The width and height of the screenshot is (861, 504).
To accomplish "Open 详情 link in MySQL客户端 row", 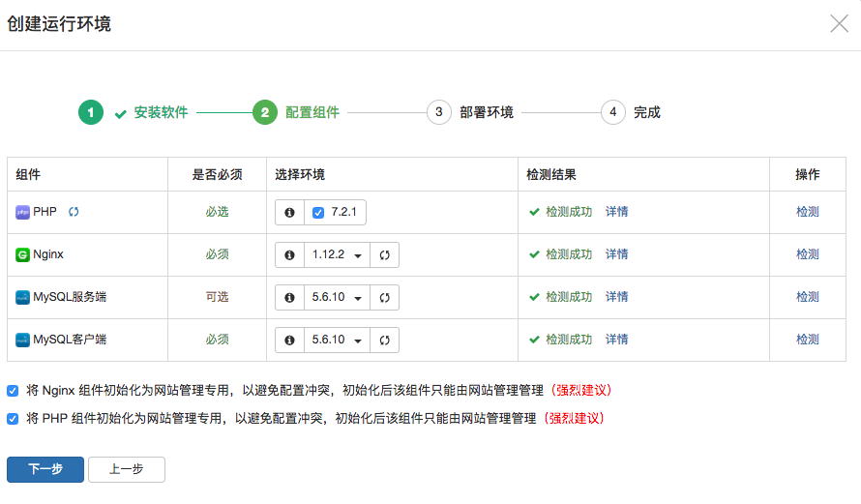I will (x=616, y=340).
